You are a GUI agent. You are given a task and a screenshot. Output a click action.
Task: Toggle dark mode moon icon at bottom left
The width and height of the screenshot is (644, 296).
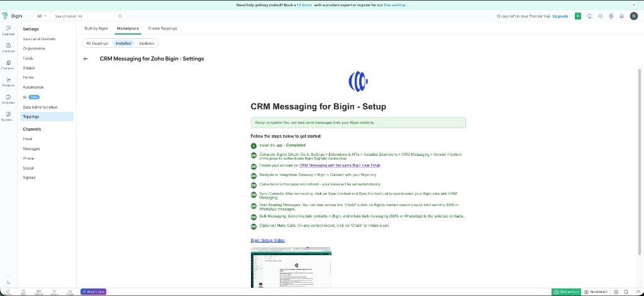8,282
